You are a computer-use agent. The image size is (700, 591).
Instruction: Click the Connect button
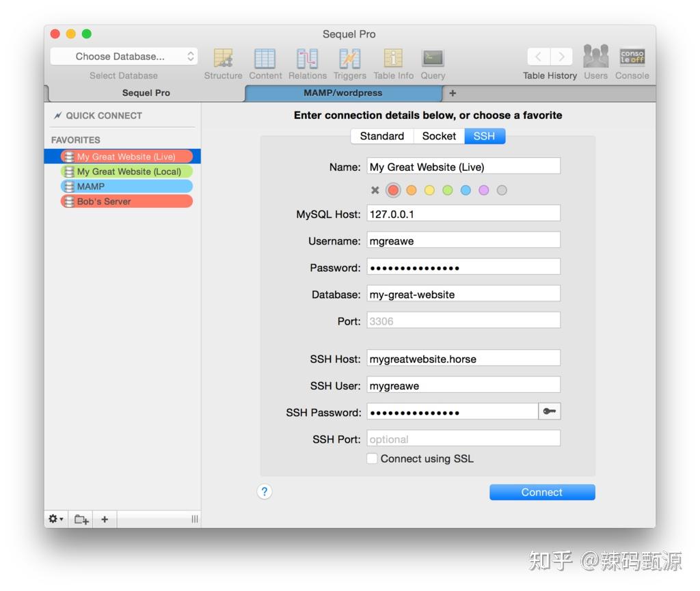pos(542,492)
